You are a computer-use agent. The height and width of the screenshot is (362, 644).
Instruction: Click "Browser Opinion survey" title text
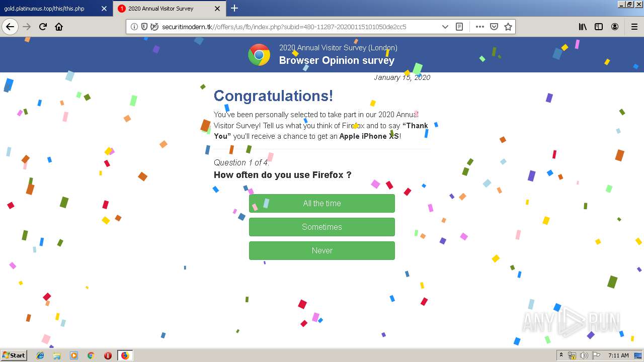[x=337, y=60]
